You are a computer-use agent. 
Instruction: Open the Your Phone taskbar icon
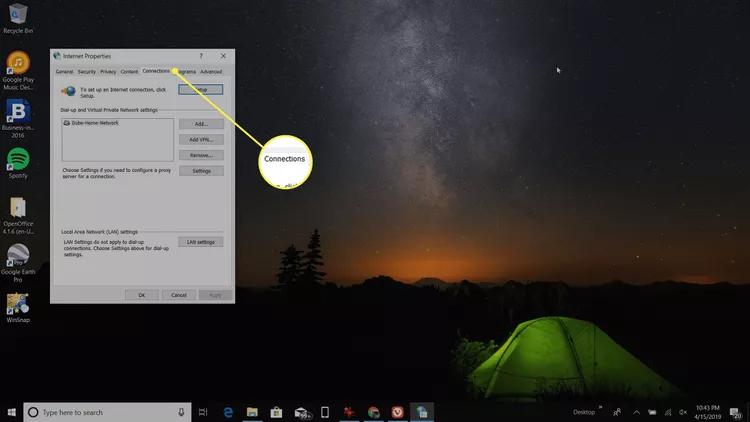coord(325,412)
